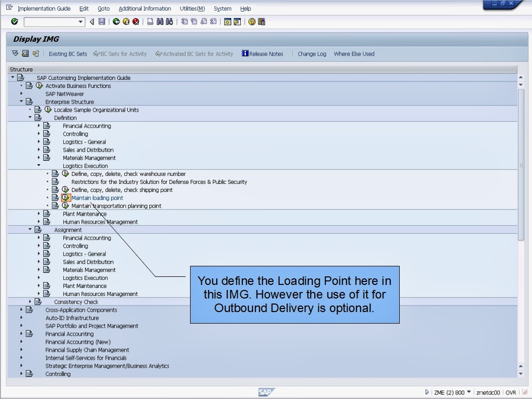Open the Implementation Guide menu
The height and width of the screenshot is (399, 532).
tap(44, 9)
